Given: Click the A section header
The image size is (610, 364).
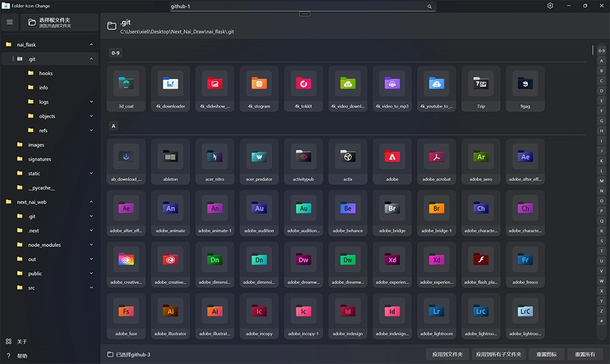Looking at the screenshot, I should [113, 126].
